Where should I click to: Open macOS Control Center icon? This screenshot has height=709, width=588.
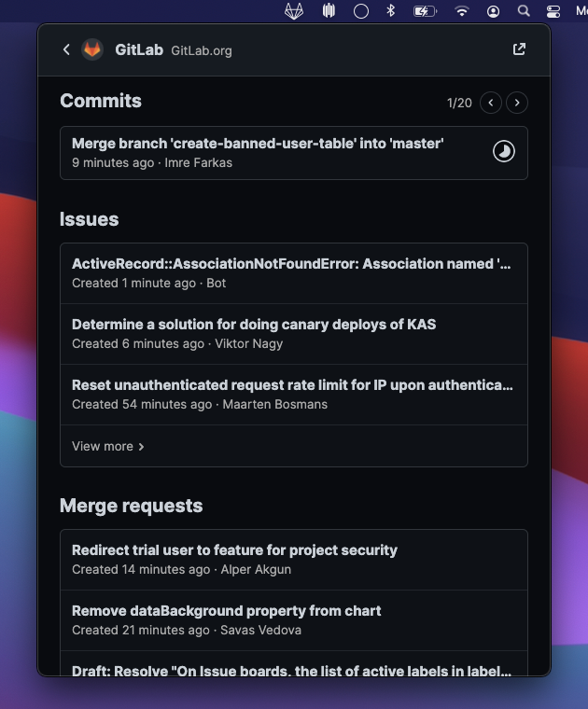click(x=553, y=11)
